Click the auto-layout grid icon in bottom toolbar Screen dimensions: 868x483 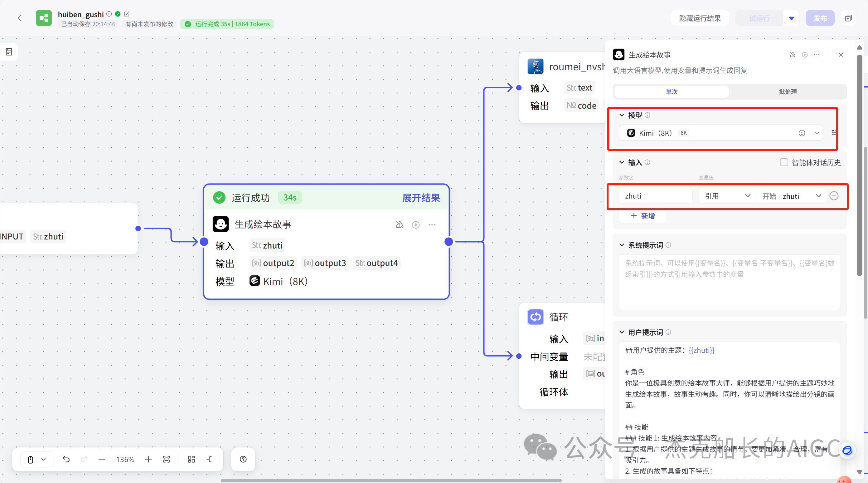pyautogui.click(x=192, y=459)
